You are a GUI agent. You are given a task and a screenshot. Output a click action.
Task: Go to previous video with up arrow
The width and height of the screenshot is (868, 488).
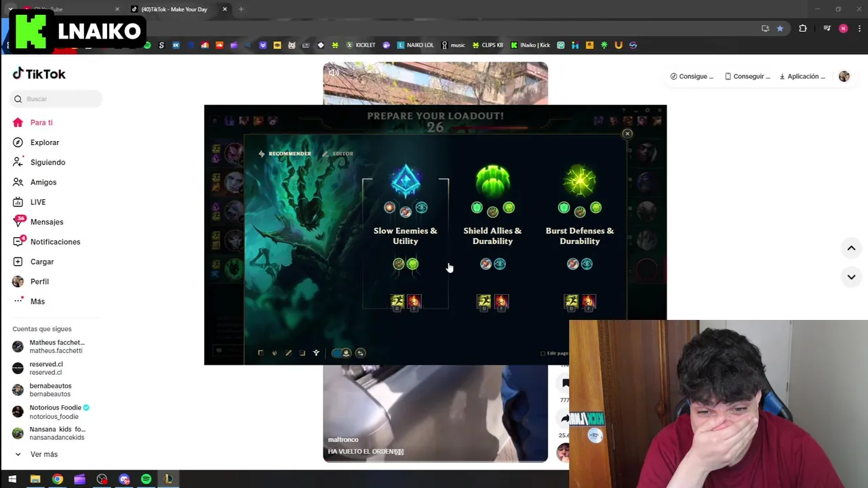851,248
